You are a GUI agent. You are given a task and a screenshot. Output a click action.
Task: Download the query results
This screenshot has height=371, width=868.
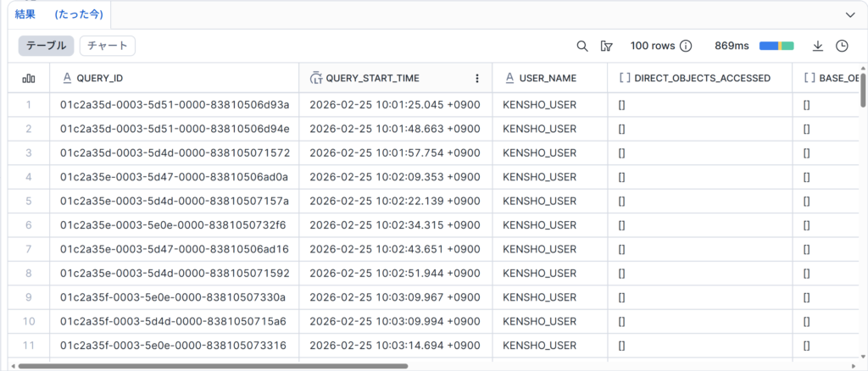pyautogui.click(x=818, y=46)
